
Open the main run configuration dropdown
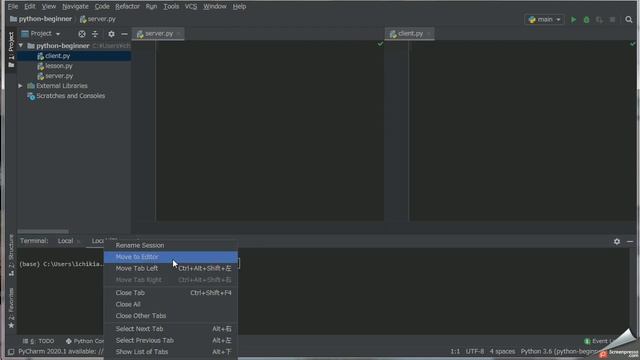coord(544,20)
